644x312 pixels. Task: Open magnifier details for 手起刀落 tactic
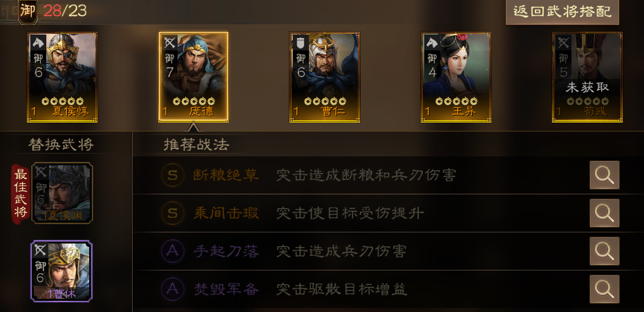[604, 250]
